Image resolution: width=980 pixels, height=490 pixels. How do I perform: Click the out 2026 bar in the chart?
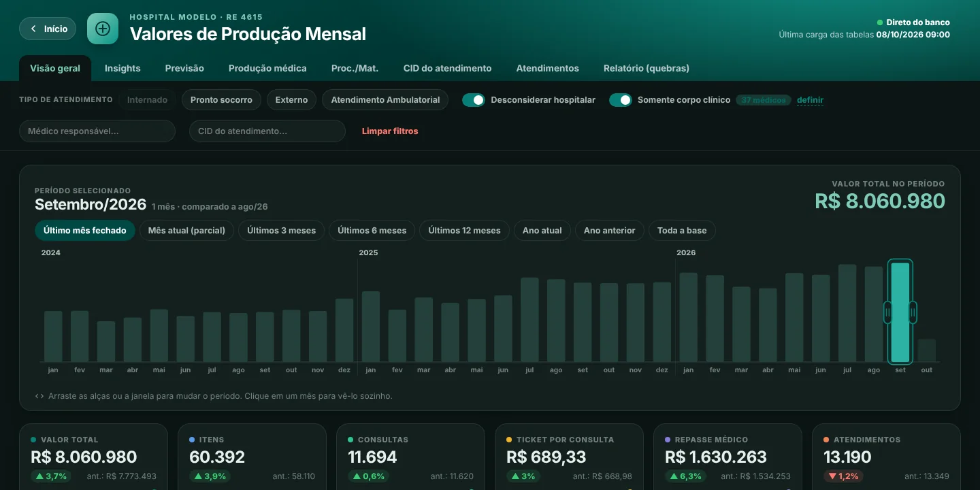point(926,350)
